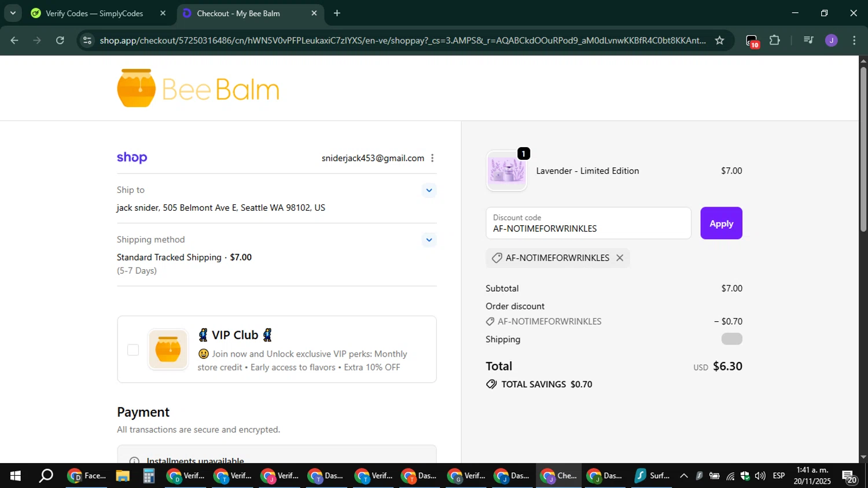Click the Lavender Limited Edition product thumbnail
The image size is (868, 488).
(506, 171)
